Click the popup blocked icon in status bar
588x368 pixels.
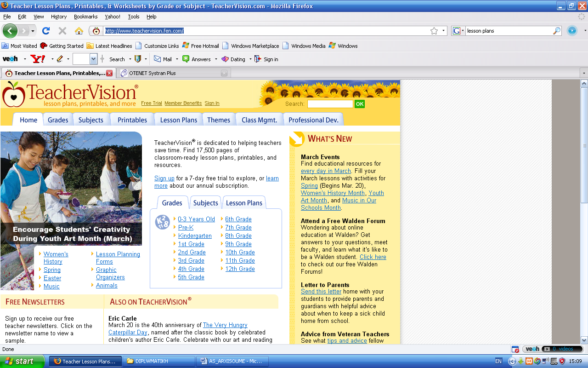[515, 349]
